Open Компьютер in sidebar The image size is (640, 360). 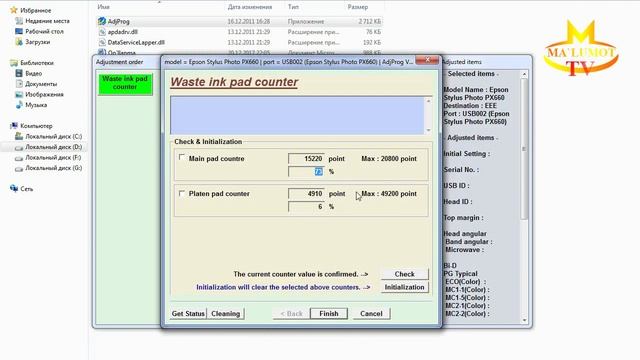(x=36, y=126)
